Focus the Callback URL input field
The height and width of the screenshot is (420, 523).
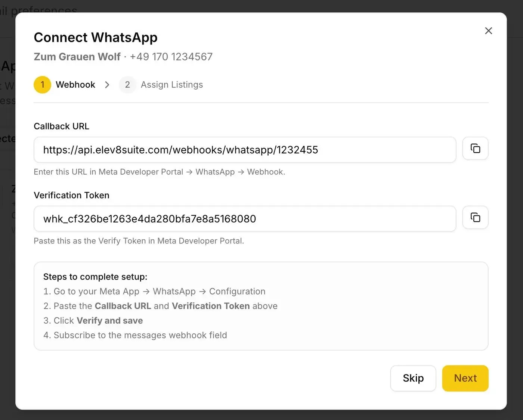pos(245,150)
